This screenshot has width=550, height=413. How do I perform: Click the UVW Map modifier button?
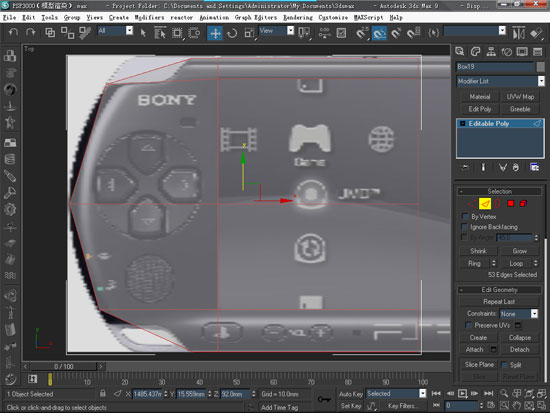pyautogui.click(x=520, y=96)
